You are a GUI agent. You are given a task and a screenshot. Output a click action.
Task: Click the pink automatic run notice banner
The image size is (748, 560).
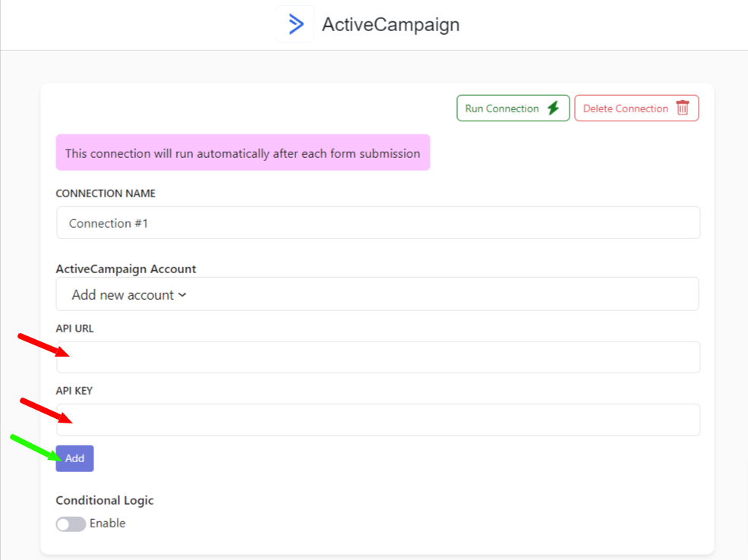point(243,153)
